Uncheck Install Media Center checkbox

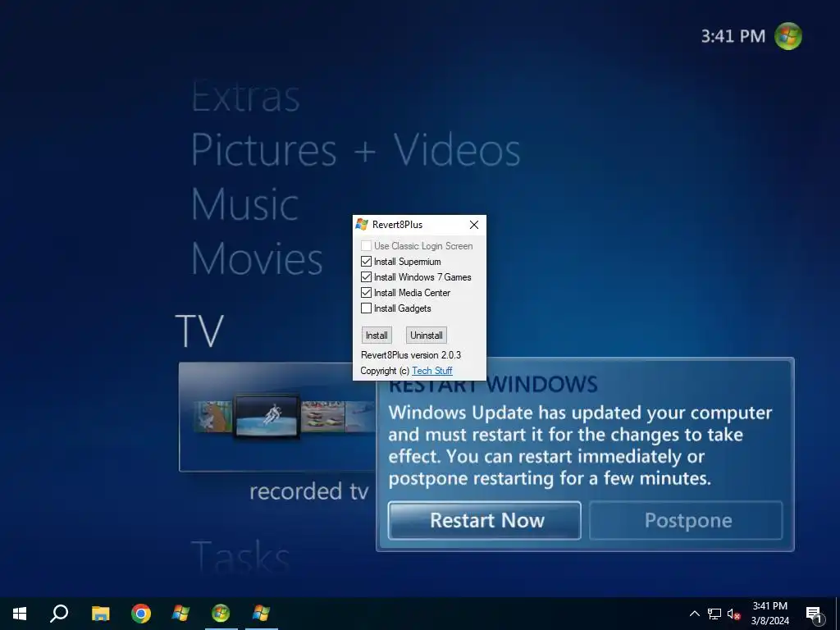(367, 293)
